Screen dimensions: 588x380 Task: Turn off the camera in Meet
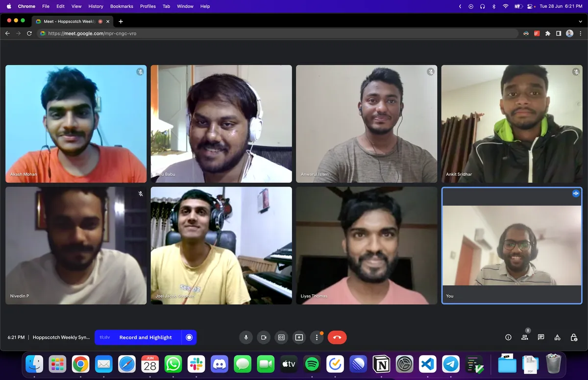click(264, 337)
